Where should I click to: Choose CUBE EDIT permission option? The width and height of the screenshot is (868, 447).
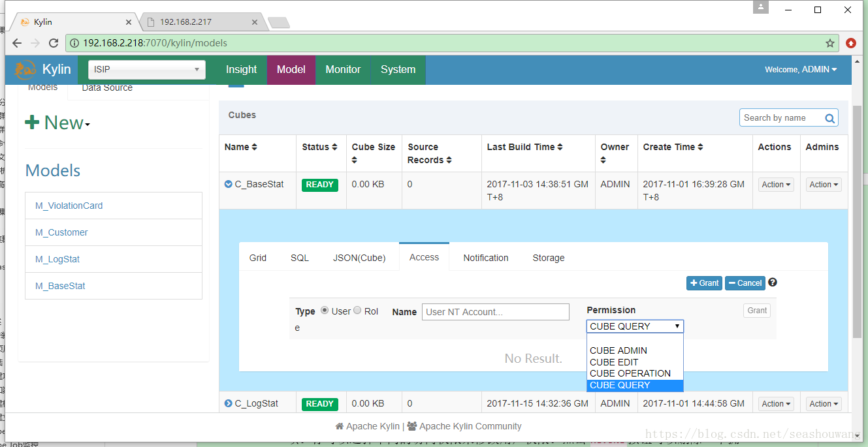coord(635,362)
